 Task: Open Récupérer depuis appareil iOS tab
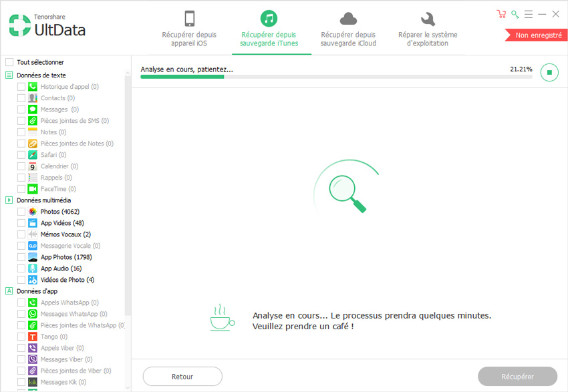click(x=189, y=29)
